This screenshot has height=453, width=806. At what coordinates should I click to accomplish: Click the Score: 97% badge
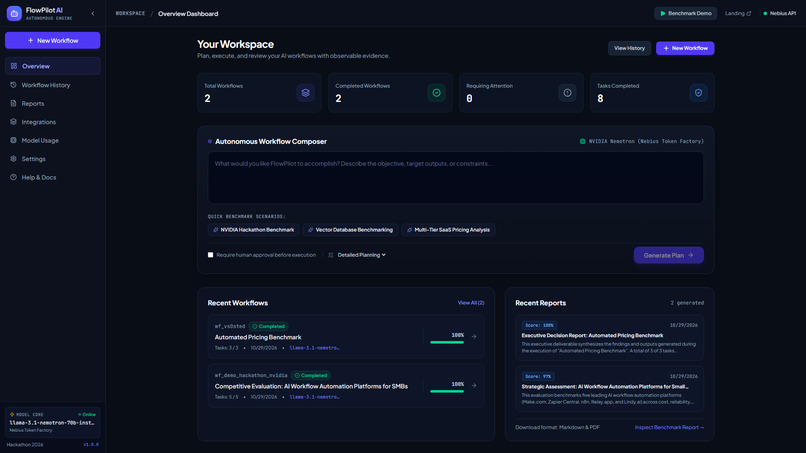[538, 376]
